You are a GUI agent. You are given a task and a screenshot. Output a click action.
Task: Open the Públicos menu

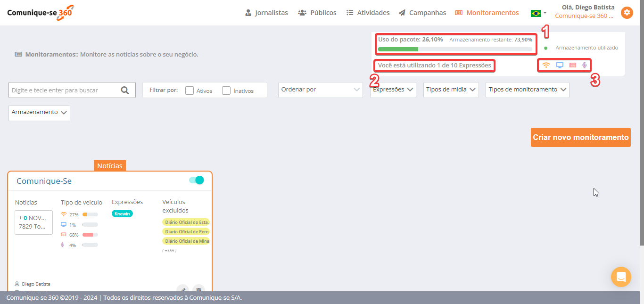coord(317,13)
